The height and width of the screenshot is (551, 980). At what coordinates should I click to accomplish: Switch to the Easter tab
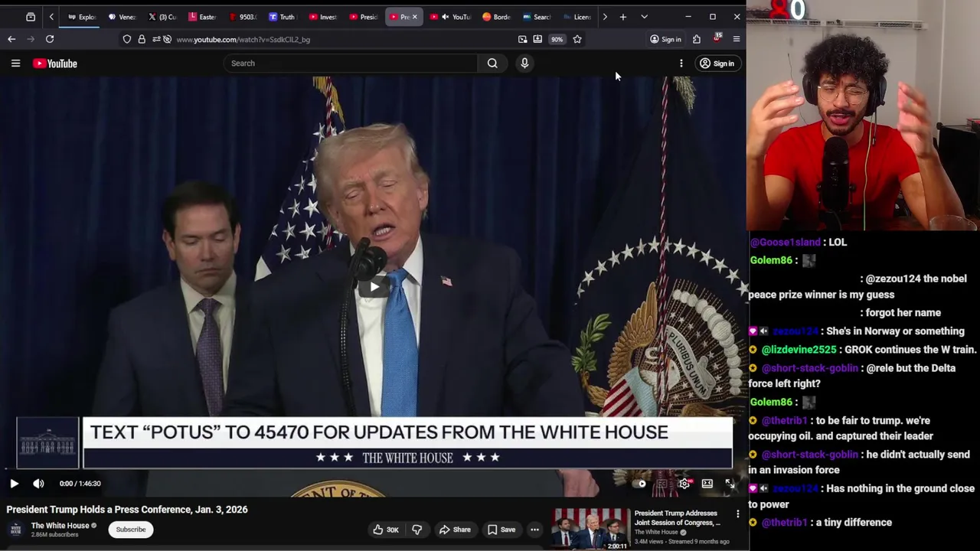click(x=202, y=17)
